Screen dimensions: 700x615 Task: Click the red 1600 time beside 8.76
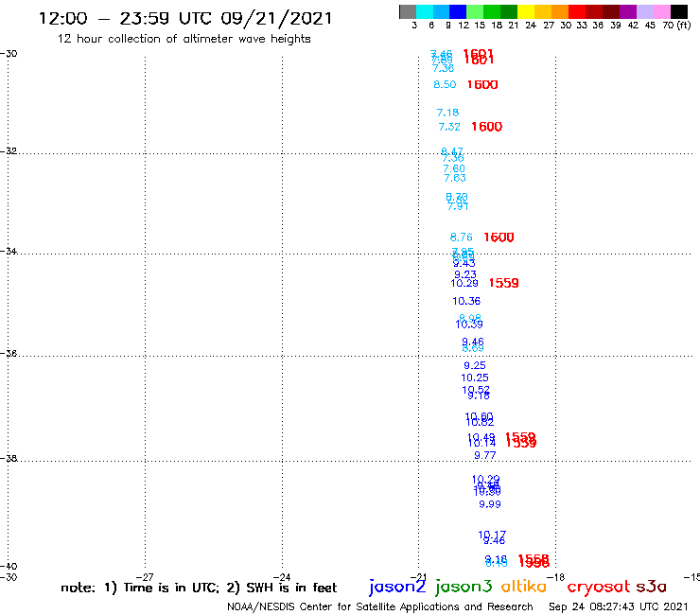499,237
